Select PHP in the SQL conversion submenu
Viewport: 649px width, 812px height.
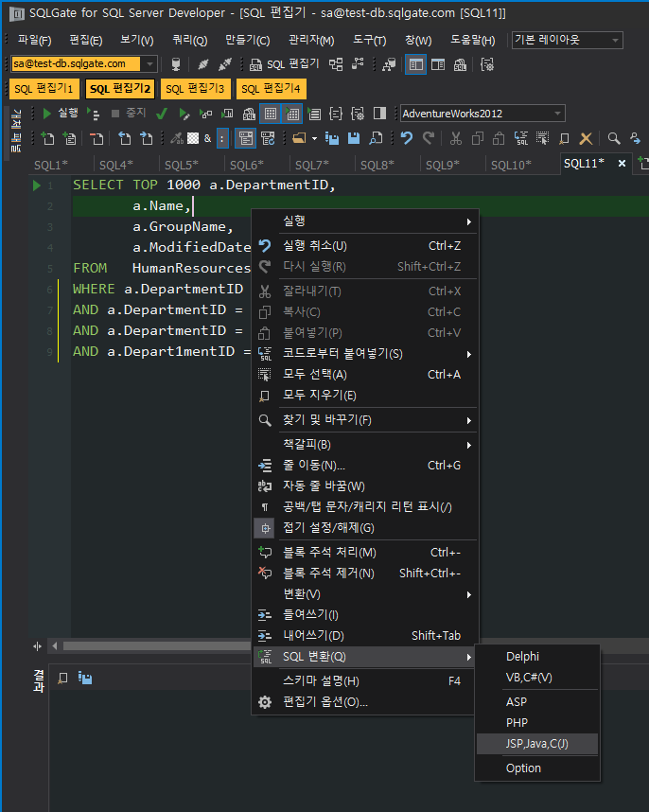tap(537, 723)
